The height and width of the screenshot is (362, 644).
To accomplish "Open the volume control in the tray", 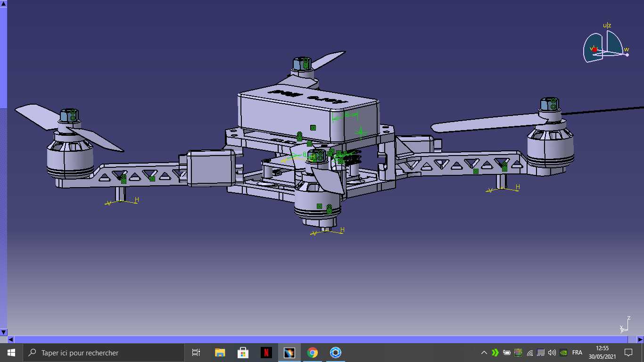I will coord(552,353).
